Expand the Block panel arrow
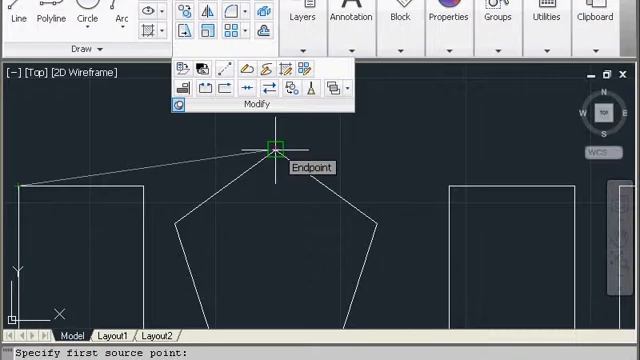 pyautogui.click(x=400, y=51)
